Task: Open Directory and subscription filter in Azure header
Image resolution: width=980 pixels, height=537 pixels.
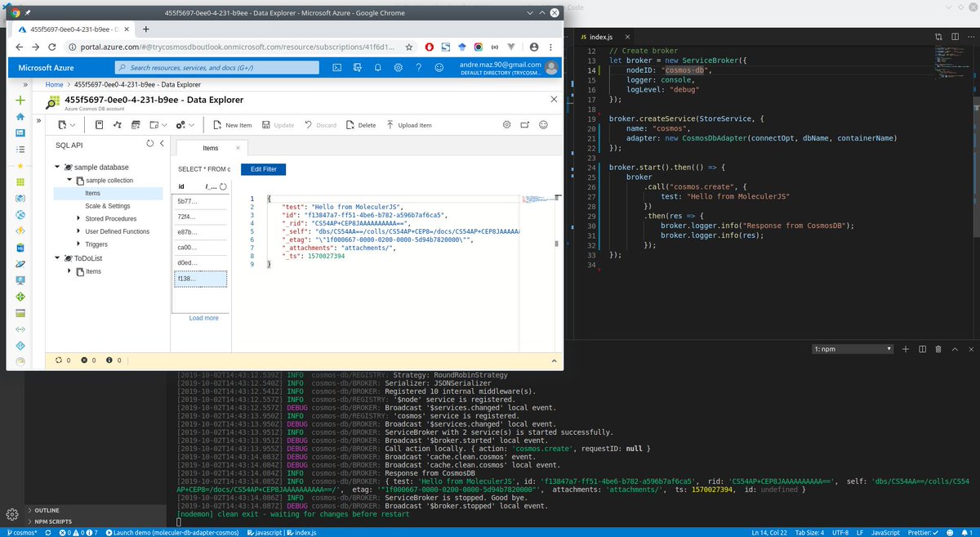Action: (x=357, y=68)
